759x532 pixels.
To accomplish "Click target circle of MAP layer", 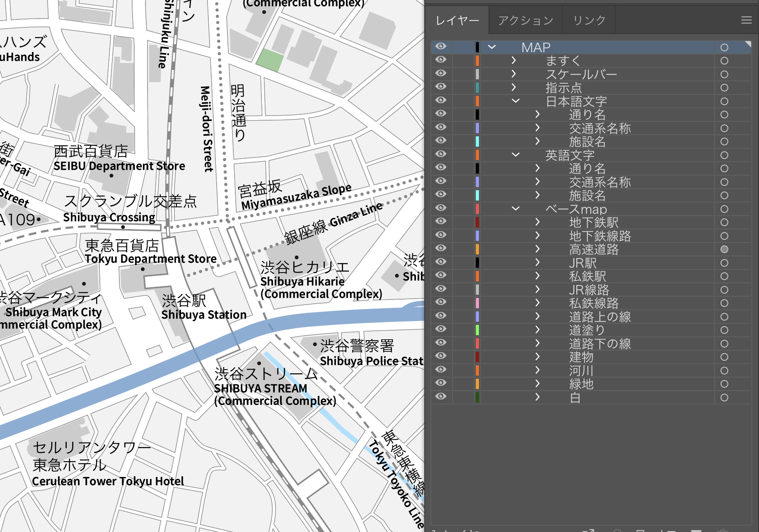I will tap(724, 47).
